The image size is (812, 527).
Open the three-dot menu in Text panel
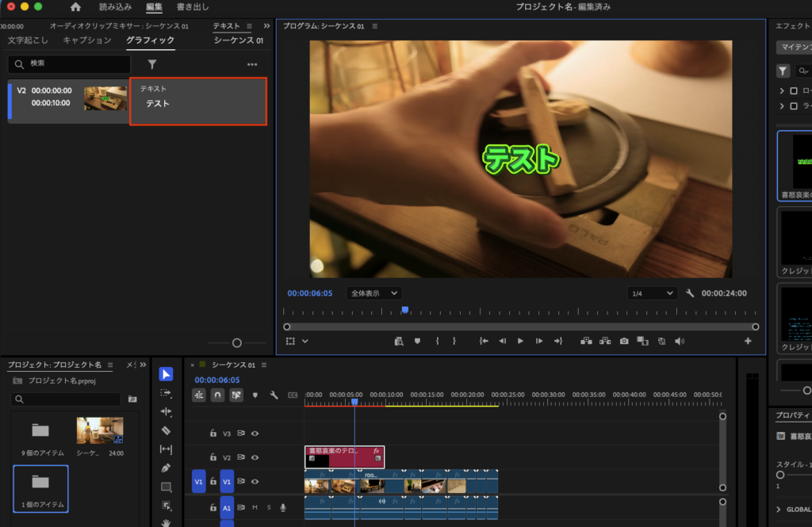click(252, 64)
